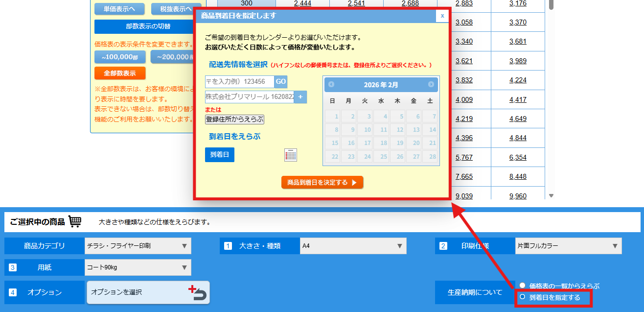Viewport: 644px width, 312px height.
Task: Click 登録住所からえらぶ button
Action: tap(234, 119)
